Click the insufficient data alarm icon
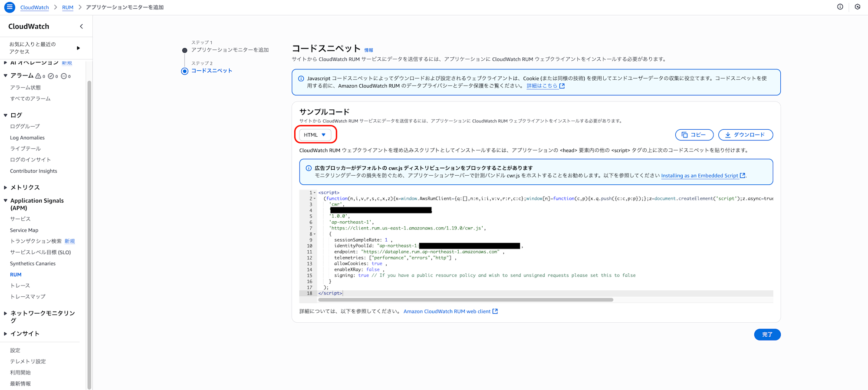The width and height of the screenshot is (868, 390). point(64,76)
